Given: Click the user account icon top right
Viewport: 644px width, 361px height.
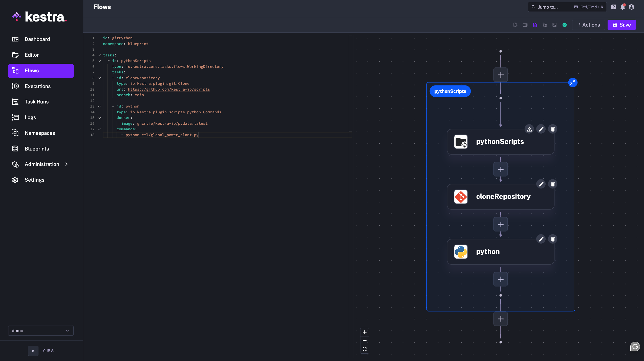Looking at the screenshot, I should click(x=632, y=7).
